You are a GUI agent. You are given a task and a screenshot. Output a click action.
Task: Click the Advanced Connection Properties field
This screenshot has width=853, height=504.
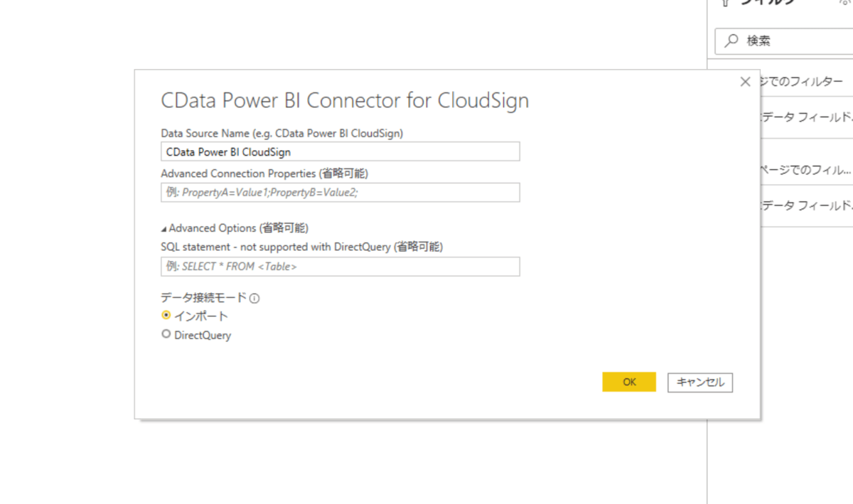click(340, 192)
